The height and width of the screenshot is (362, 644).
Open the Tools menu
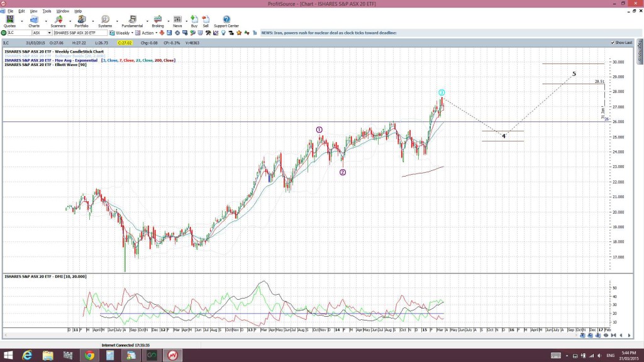click(x=47, y=11)
